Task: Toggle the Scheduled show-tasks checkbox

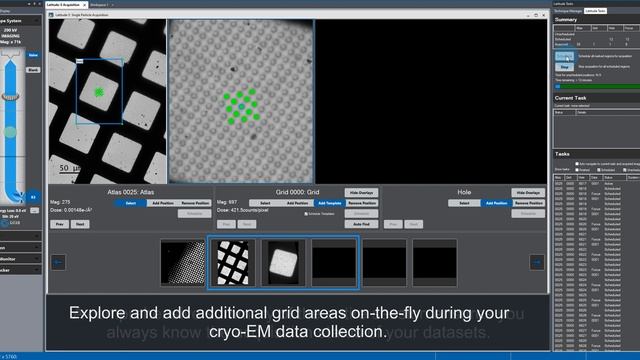Action: pos(599,170)
